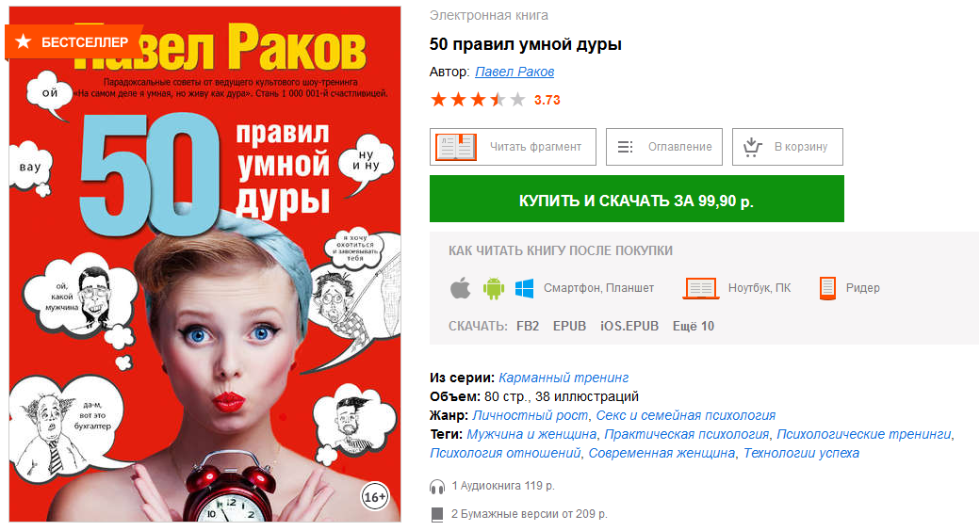Open the Карманный тренинг series link

tap(563, 378)
